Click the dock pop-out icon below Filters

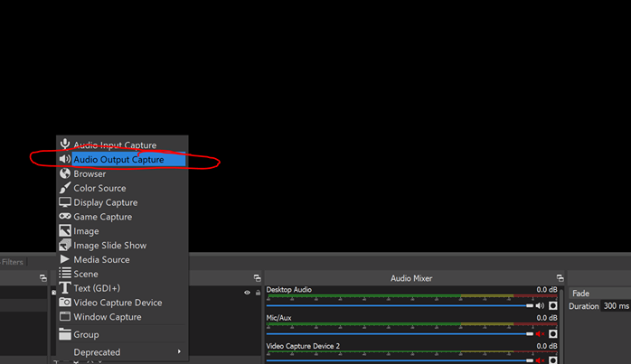pos(43,278)
